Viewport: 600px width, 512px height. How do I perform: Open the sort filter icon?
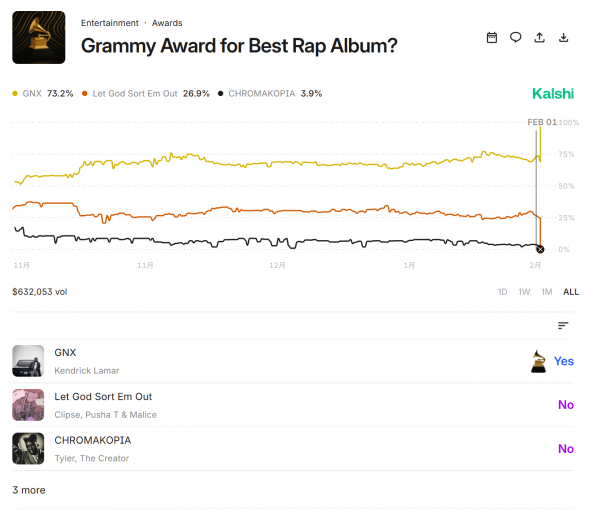pos(563,325)
